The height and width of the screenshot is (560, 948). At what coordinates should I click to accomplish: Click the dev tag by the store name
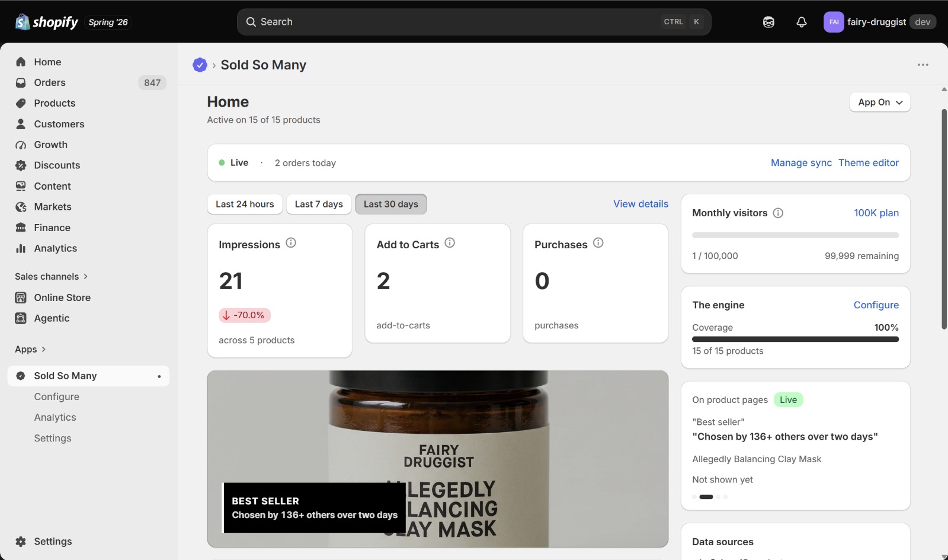point(923,22)
